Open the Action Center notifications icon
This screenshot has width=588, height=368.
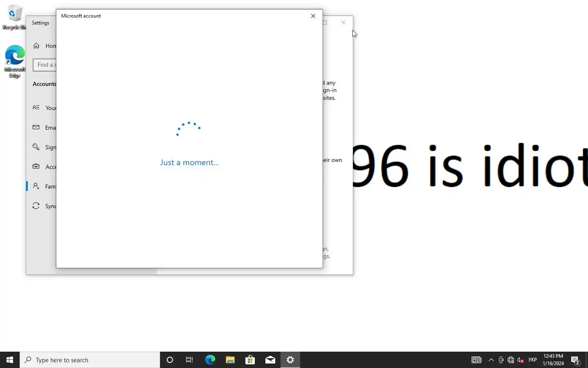tap(576, 360)
